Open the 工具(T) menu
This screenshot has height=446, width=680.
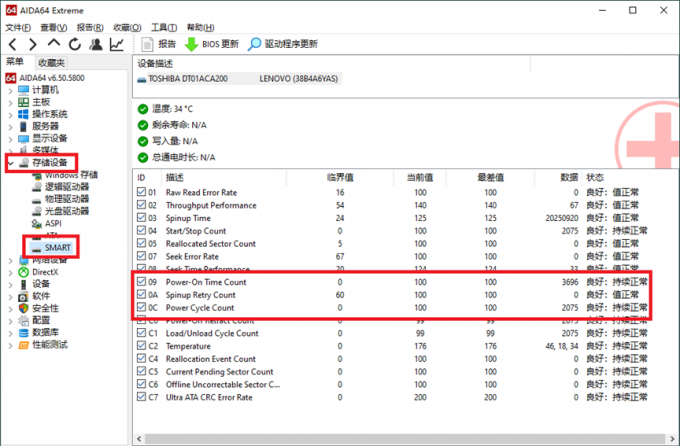pos(163,27)
